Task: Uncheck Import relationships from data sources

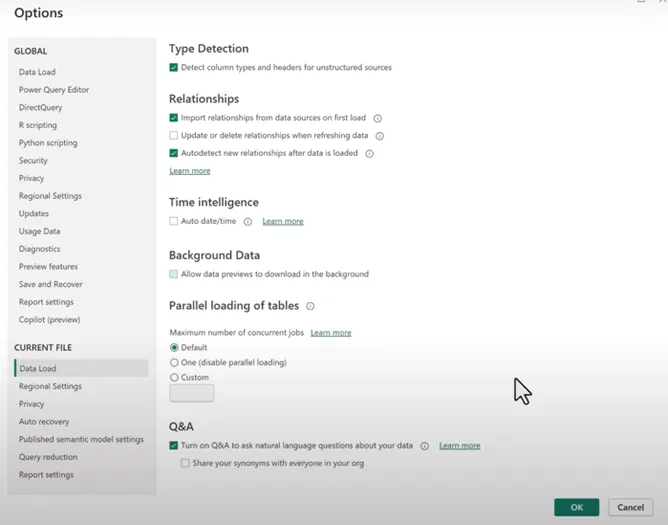Action: pyautogui.click(x=173, y=118)
